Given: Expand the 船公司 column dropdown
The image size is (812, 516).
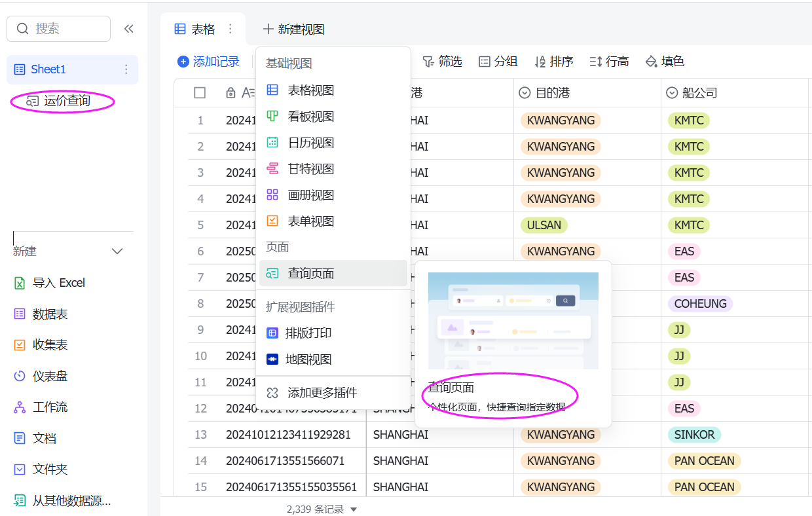Looking at the screenshot, I should [x=672, y=93].
